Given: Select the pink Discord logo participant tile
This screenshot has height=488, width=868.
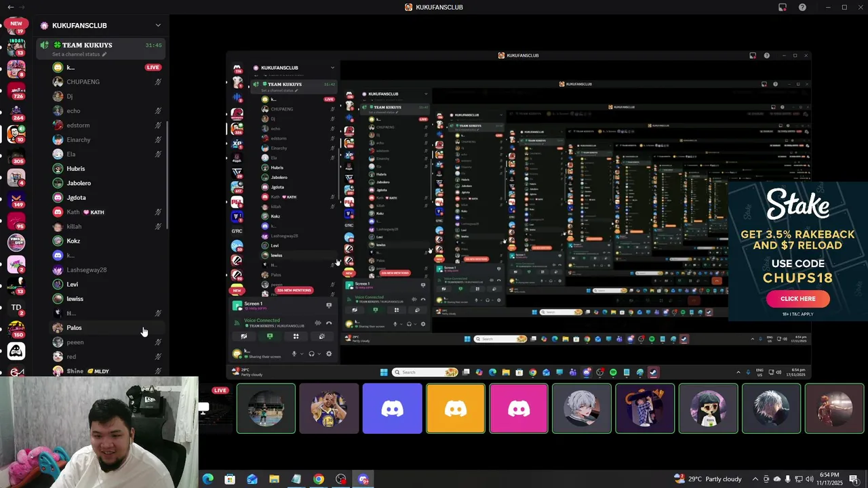Looking at the screenshot, I should [x=519, y=409].
